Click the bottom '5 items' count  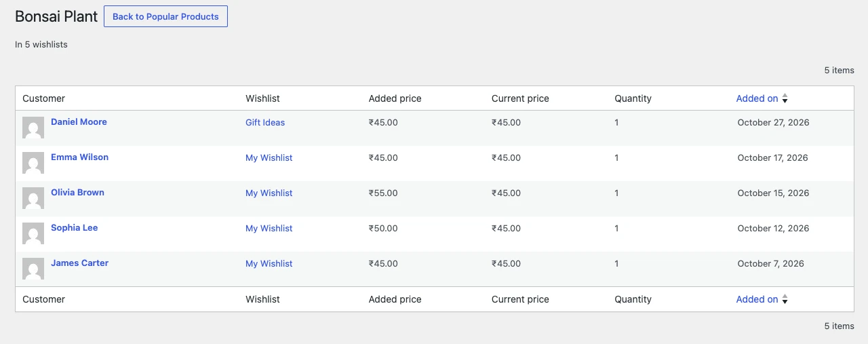click(x=840, y=326)
